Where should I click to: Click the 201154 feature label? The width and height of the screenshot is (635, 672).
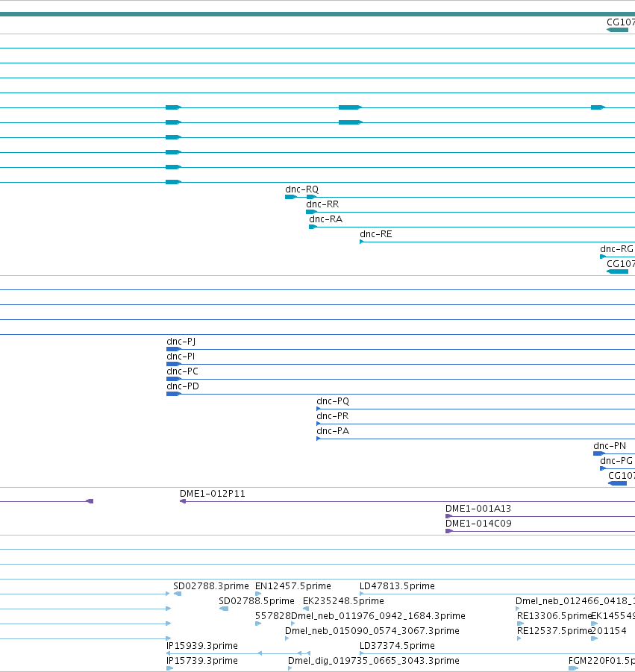point(608,631)
